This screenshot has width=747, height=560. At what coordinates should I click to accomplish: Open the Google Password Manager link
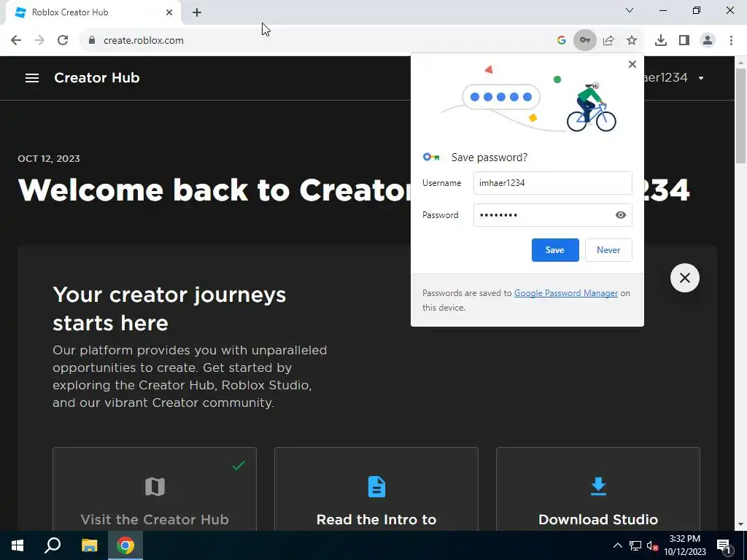tap(566, 293)
